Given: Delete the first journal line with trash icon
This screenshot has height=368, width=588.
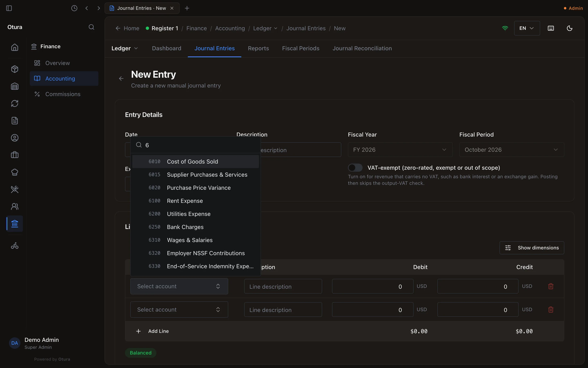Looking at the screenshot, I should [551, 286].
